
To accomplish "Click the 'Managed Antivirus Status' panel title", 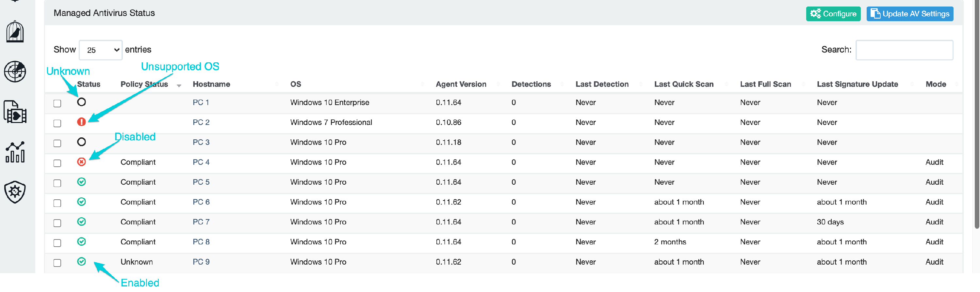I will pyautogui.click(x=104, y=13).
